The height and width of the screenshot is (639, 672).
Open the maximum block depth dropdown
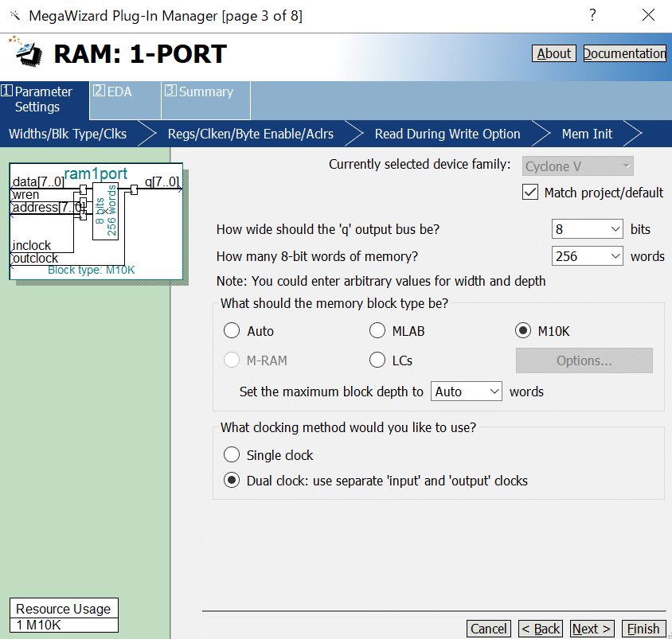(467, 392)
